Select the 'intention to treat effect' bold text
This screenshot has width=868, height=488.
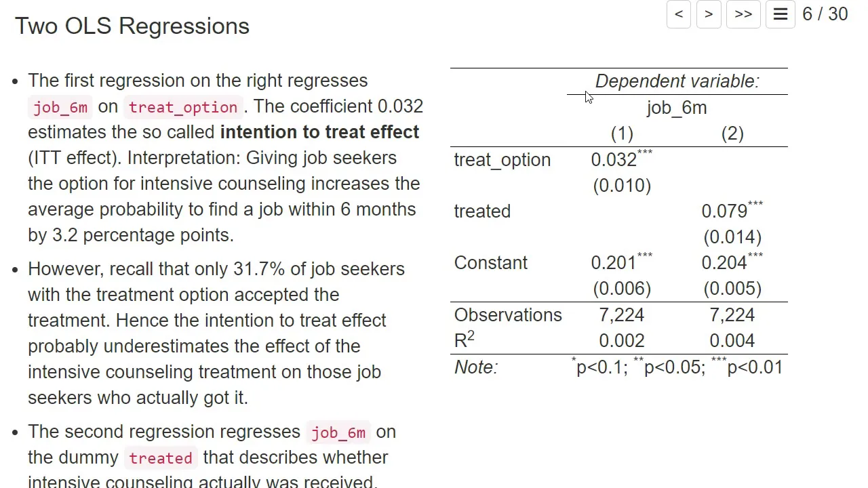click(x=319, y=132)
